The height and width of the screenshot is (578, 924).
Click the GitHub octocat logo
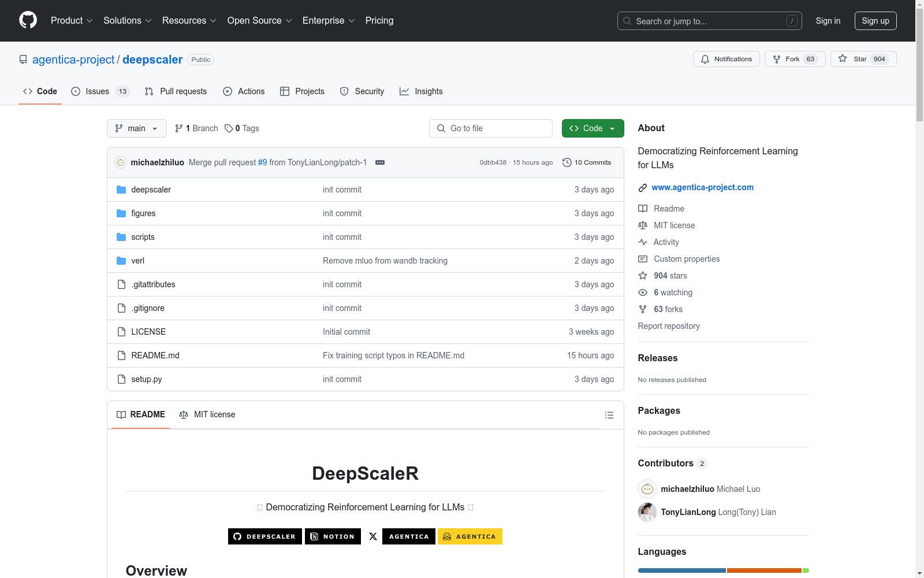coord(28,20)
